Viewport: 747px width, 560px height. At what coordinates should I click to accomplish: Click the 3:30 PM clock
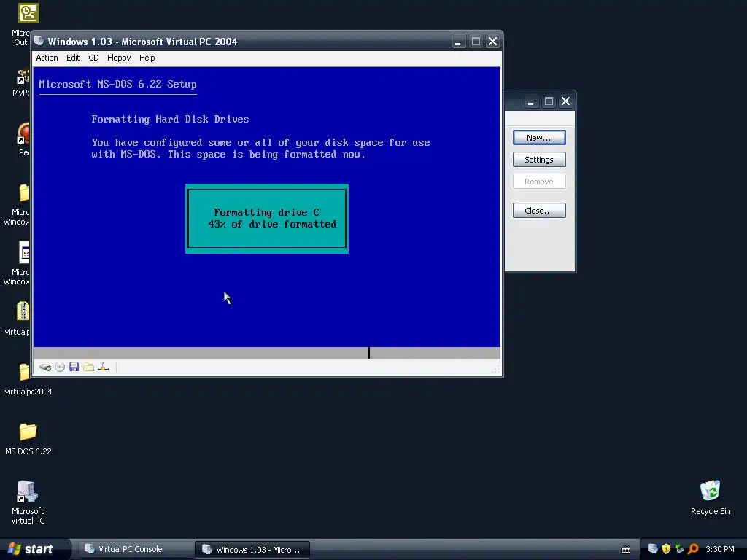pos(719,549)
